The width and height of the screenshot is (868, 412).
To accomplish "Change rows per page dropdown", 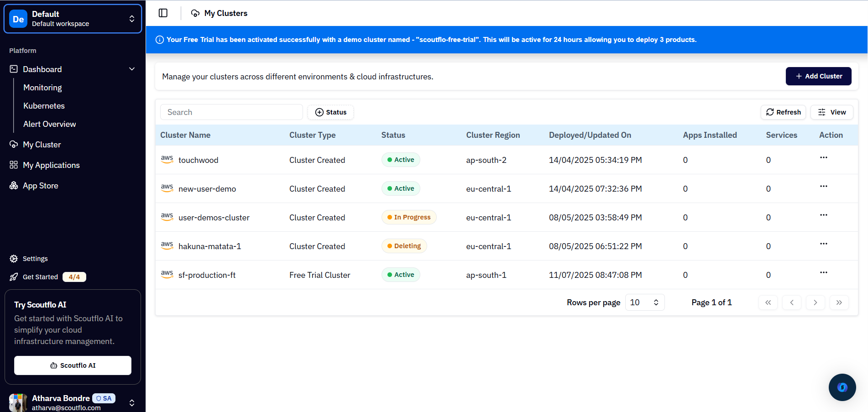I will pyautogui.click(x=644, y=302).
